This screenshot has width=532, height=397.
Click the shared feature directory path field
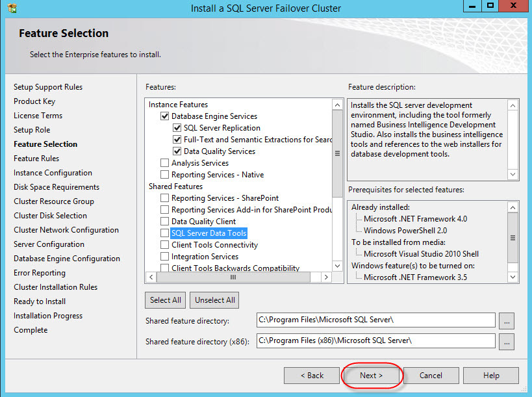point(375,320)
